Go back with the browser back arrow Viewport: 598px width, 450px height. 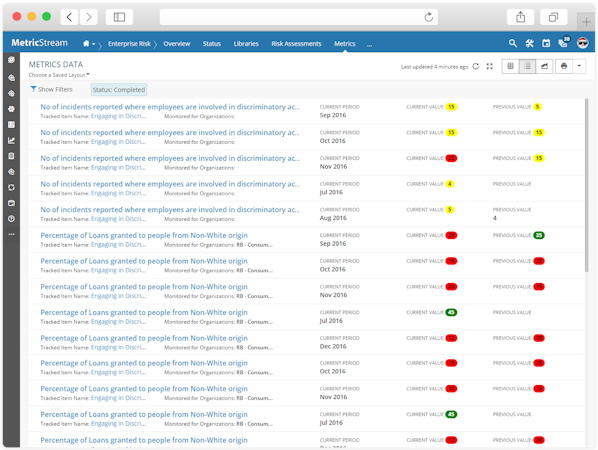(x=69, y=17)
